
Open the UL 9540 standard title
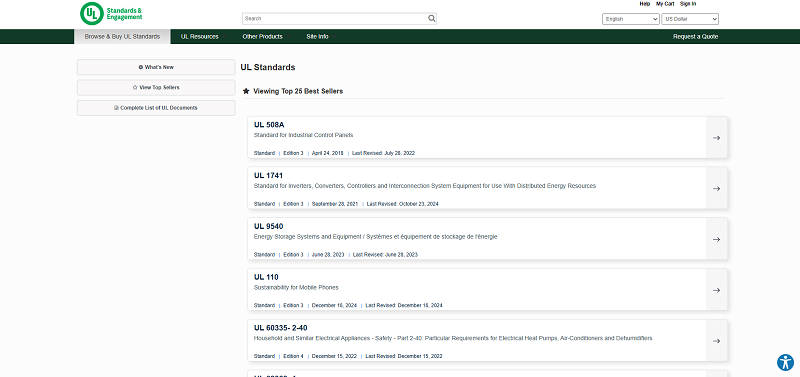click(268, 226)
